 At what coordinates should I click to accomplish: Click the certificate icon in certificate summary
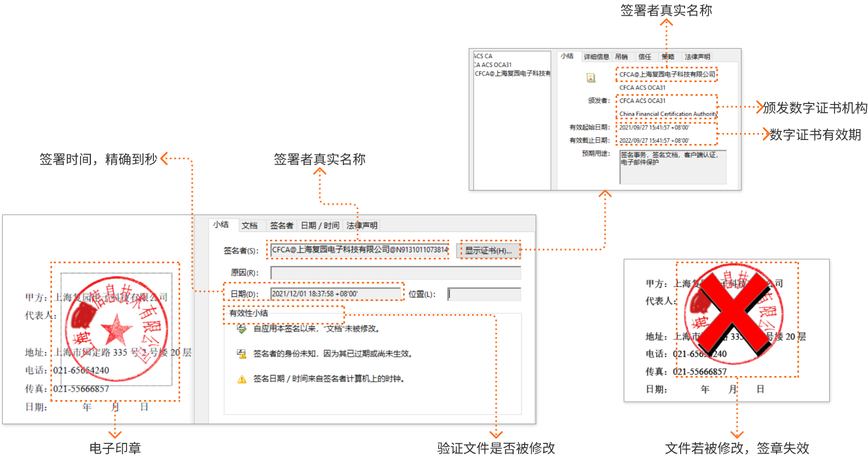[591, 78]
